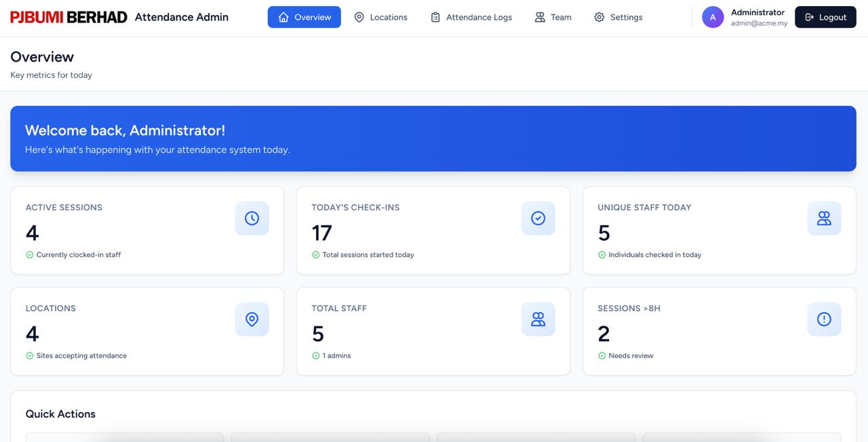Click the checkmark icon in Today's Check-ins card
868x442 pixels.
pyautogui.click(x=538, y=218)
